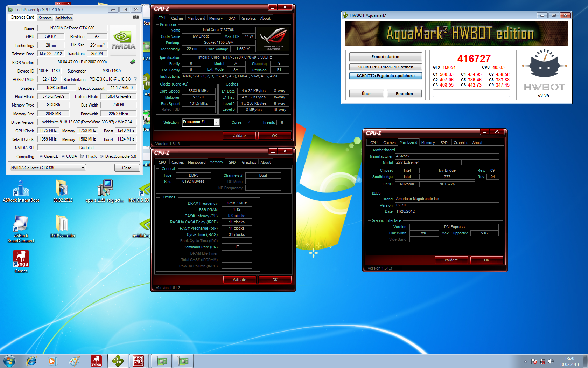Click the Core Speed 5583.9 MHz field
This screenshot has width=588, height=368.
point(198,91)
